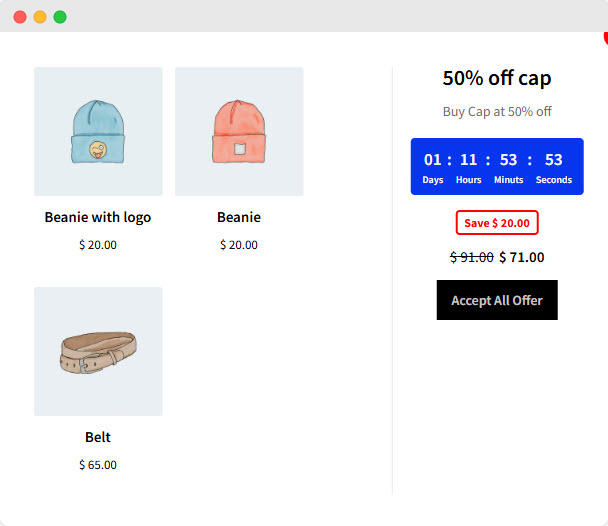The image size is (608, 526).
Task: Click the Beanie with logo product image
Action: [x=98, y=131]
